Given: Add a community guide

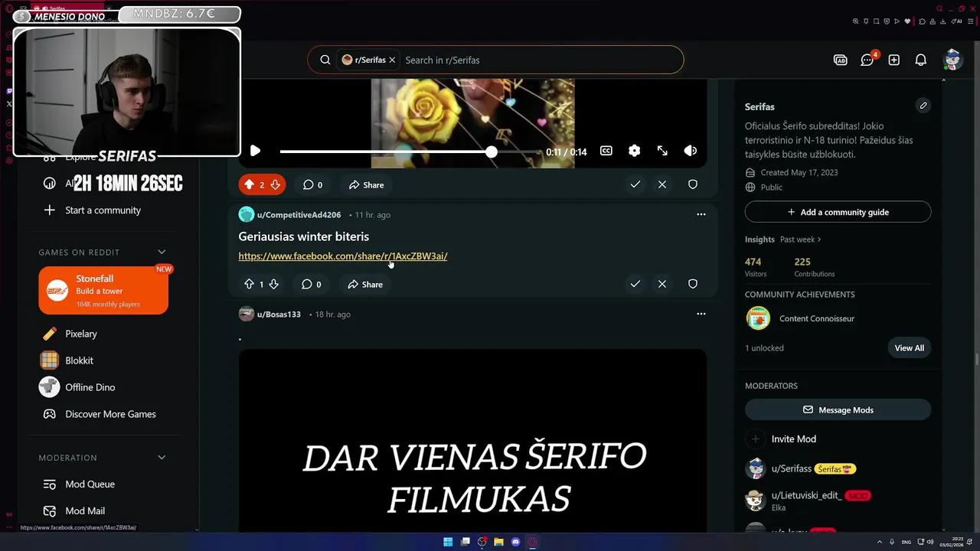Looking at the screenshot, I should point(838,212).
